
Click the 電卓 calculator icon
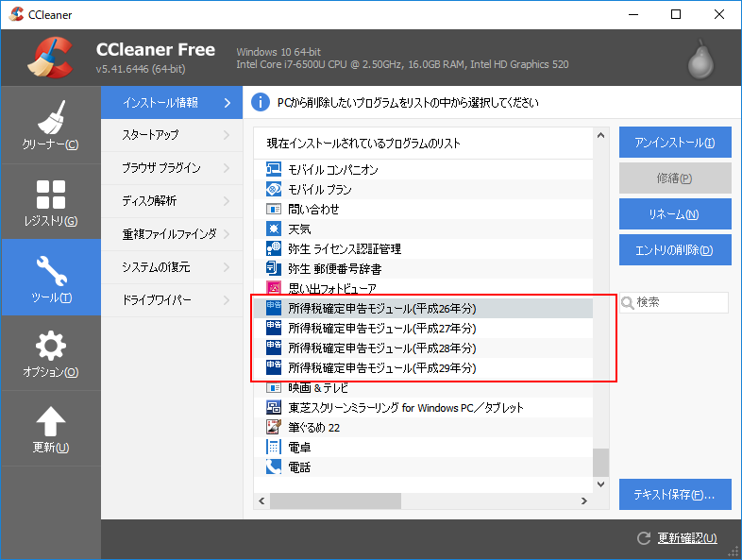point(274,448)
